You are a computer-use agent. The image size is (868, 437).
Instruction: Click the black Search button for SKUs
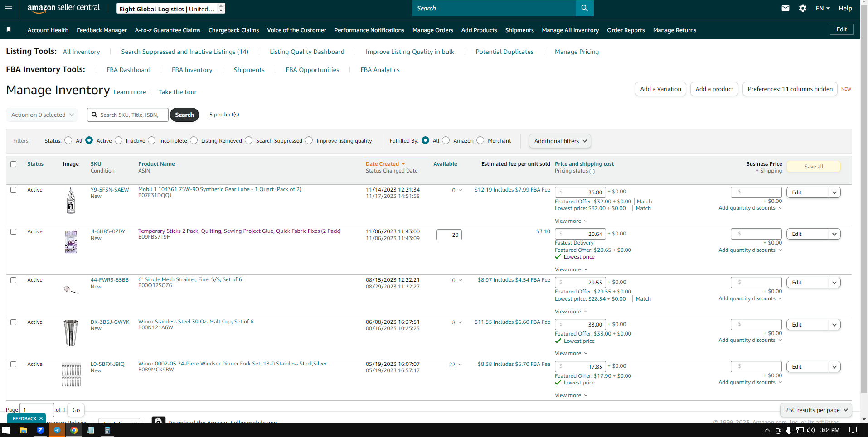point(184,115)
